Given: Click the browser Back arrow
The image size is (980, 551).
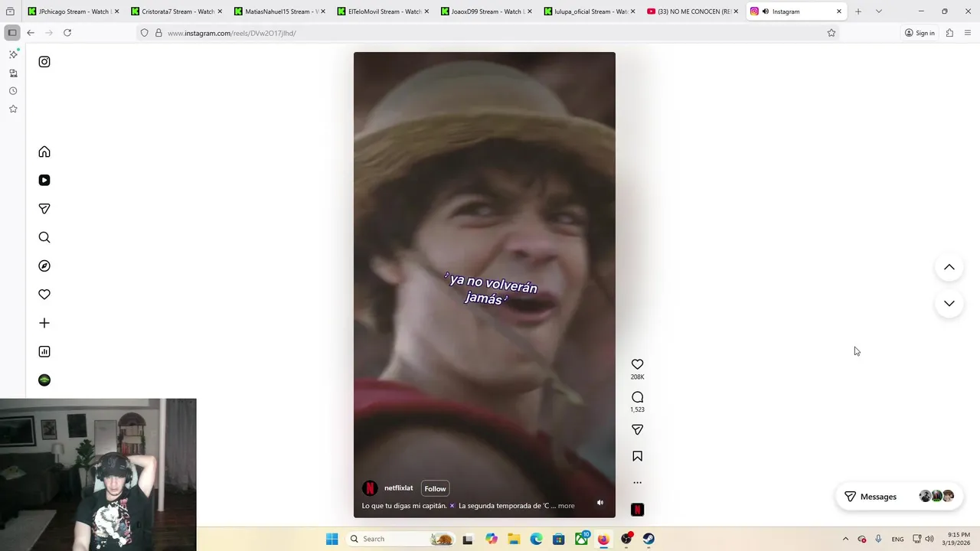Looking at the screenshot, I should click(x=31, y=33).
